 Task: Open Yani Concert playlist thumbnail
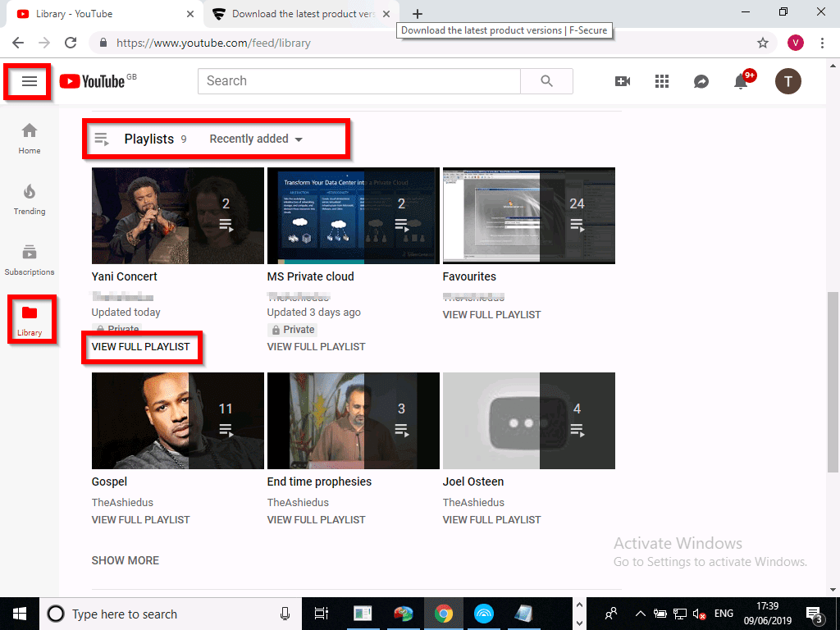coord(178,216)
